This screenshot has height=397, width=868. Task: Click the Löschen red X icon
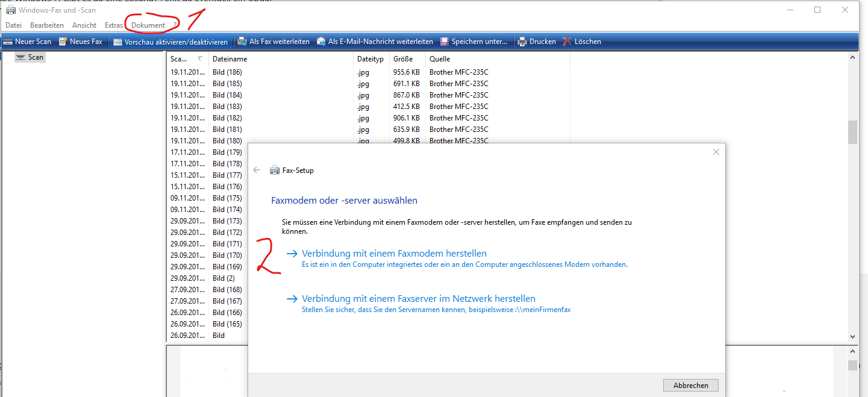567,42
